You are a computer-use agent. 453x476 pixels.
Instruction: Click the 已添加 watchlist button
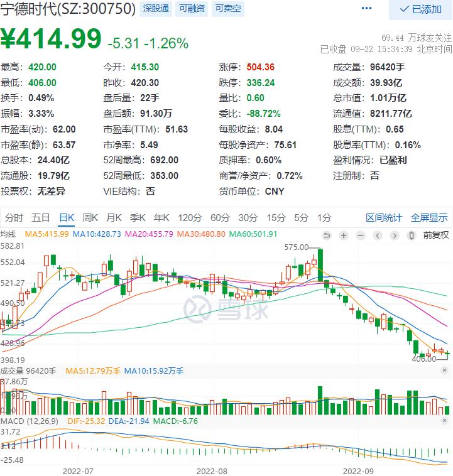point(420,9)
